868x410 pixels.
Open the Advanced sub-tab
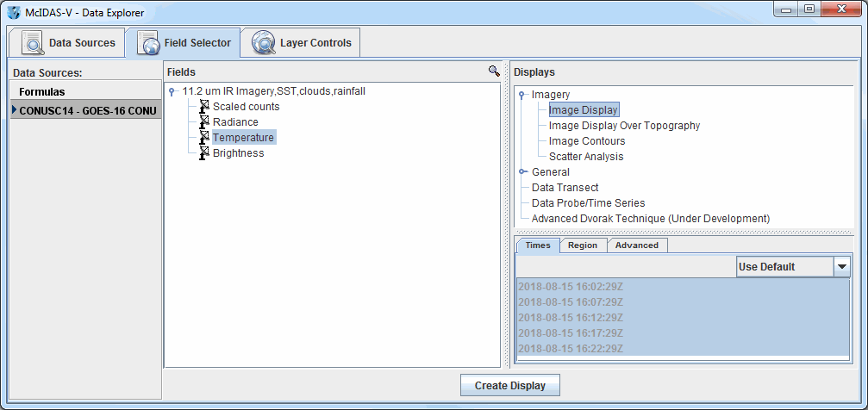637,245
